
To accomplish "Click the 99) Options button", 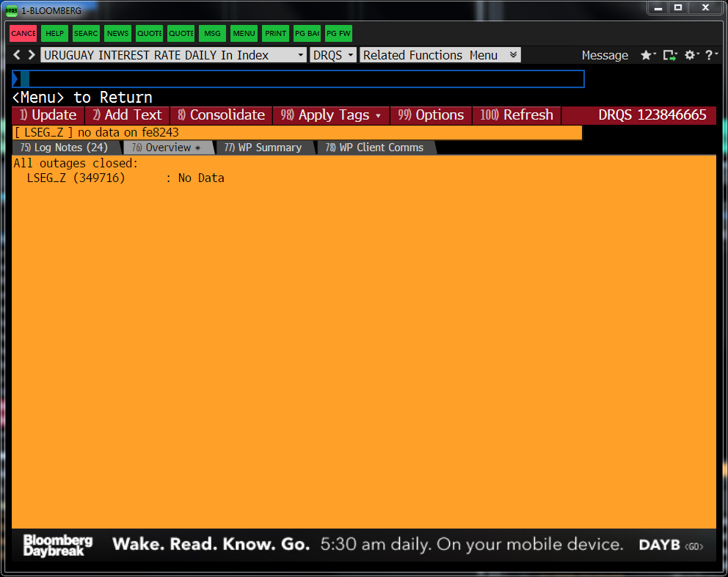I will tap(431, 115).
